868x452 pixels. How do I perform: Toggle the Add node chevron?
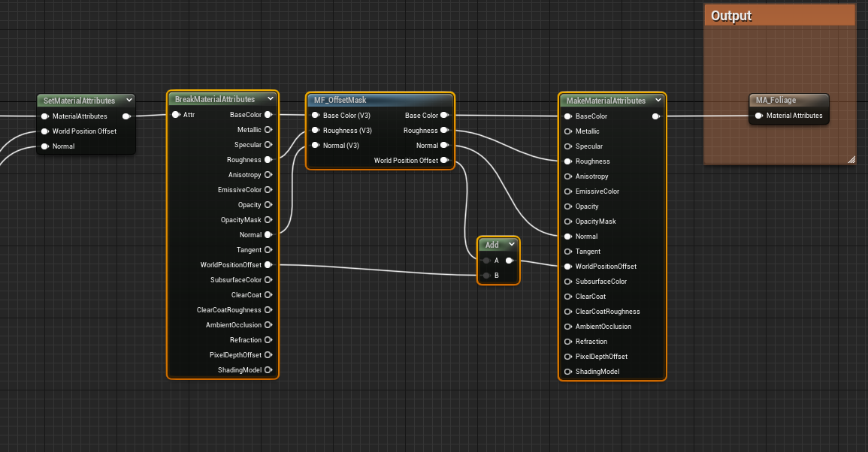512,244
